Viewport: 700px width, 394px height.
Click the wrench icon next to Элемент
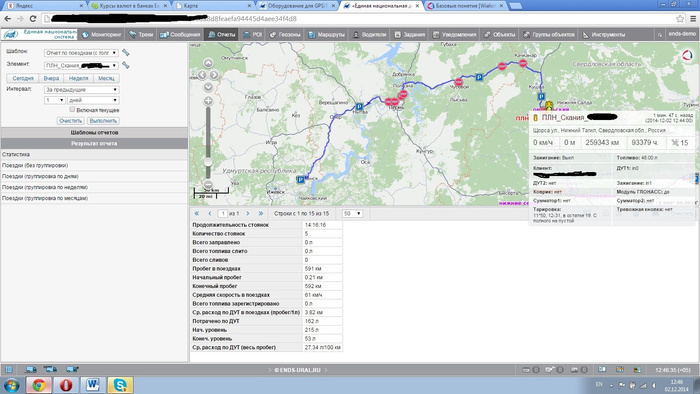click(125, 65)
